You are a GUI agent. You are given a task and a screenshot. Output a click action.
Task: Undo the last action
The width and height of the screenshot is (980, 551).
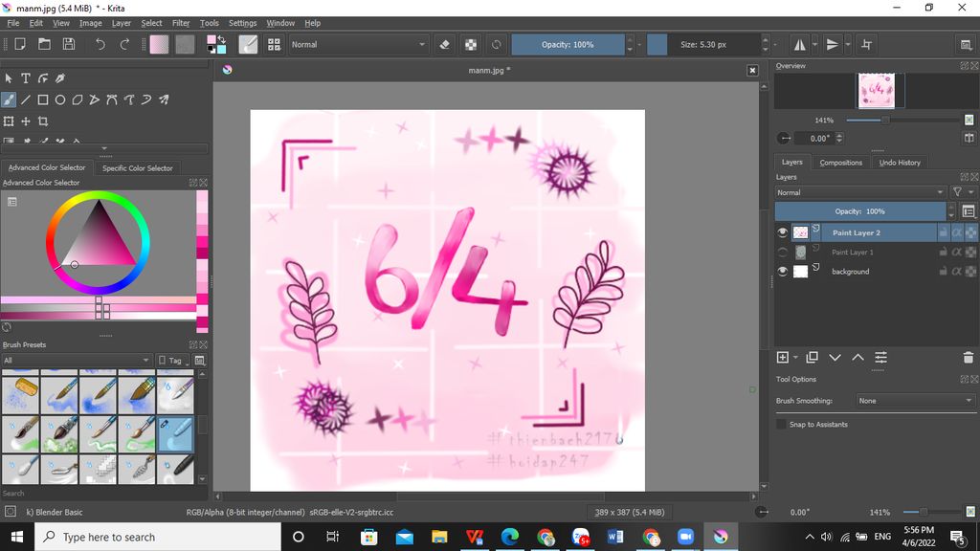click(100, 44)
